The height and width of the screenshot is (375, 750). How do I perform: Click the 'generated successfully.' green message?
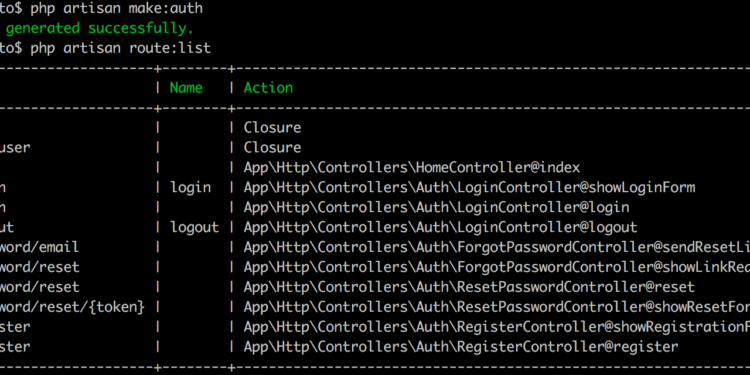coord(99,28)
